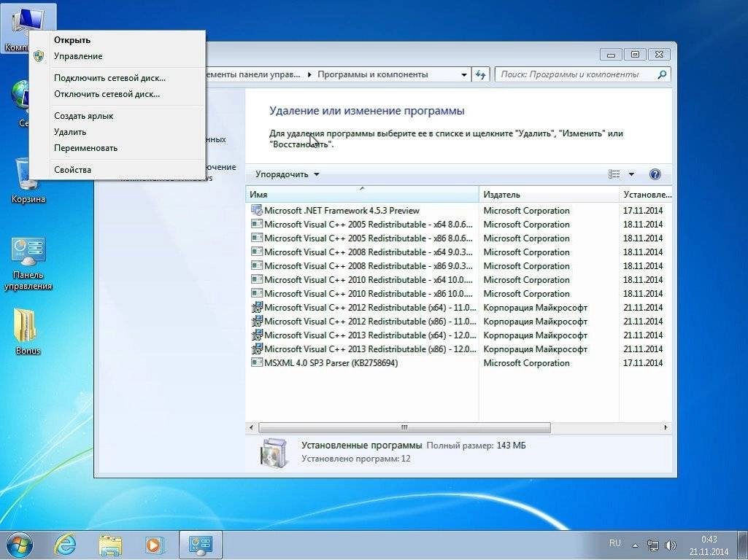Launch Windows Media Player from taskbar
The height and width of the screenshot is (560, 748).
[x=155, y=545]
